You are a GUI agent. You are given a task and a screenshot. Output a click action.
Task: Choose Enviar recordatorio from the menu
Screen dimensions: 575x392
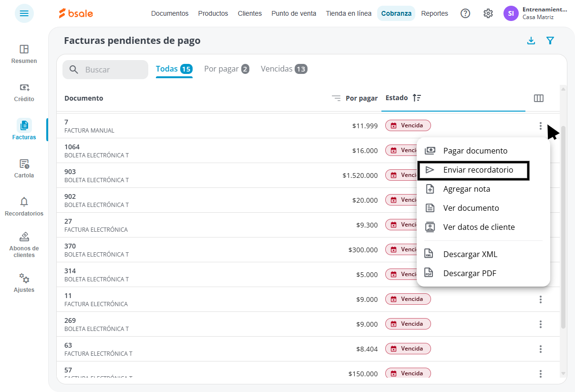483,170
